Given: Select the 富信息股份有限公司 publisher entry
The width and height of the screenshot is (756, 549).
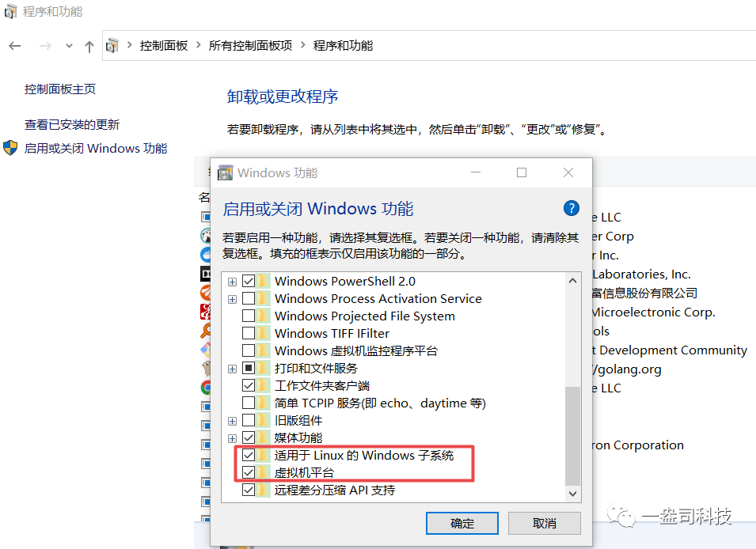Looking at the screenshot, I should point(644,293).
